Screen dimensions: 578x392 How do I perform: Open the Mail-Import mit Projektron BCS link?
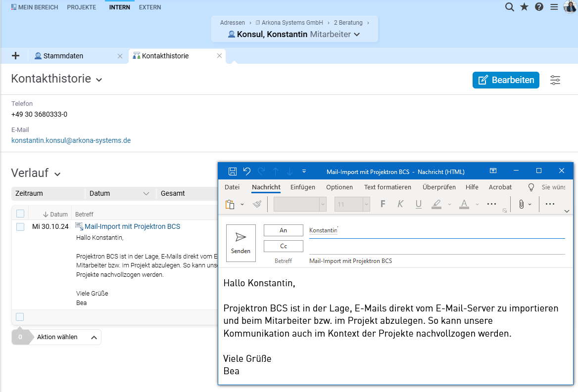coord(132,226)
